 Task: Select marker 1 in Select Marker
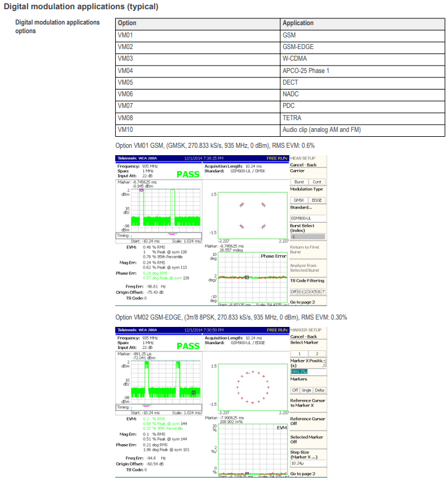tap(300, 353)
